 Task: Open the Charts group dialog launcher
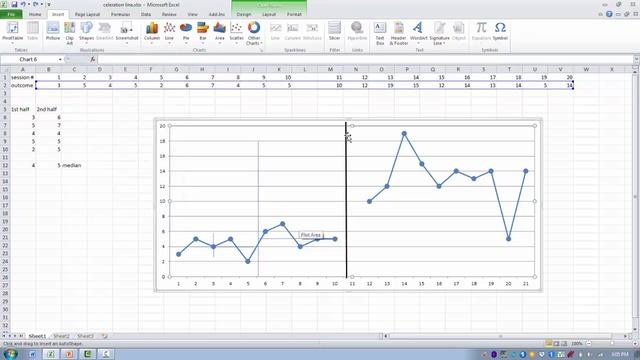[262, 50]
